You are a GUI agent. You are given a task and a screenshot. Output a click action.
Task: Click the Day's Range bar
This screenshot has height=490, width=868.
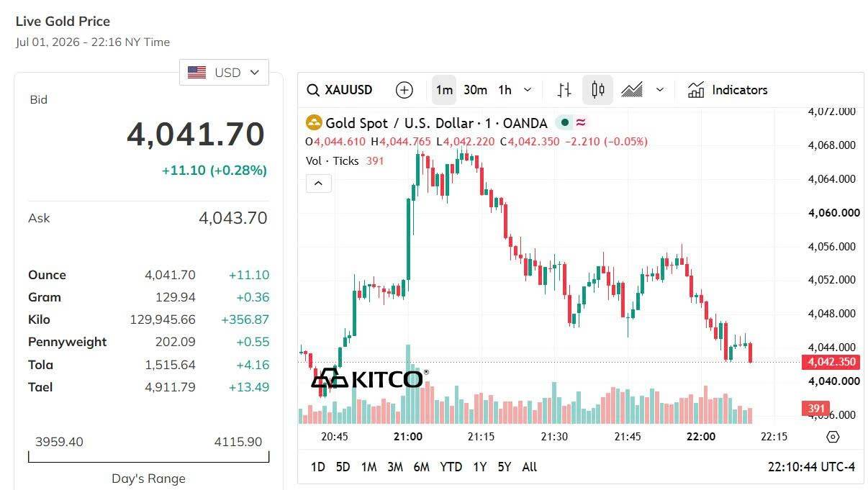click(x=148, y=457)
